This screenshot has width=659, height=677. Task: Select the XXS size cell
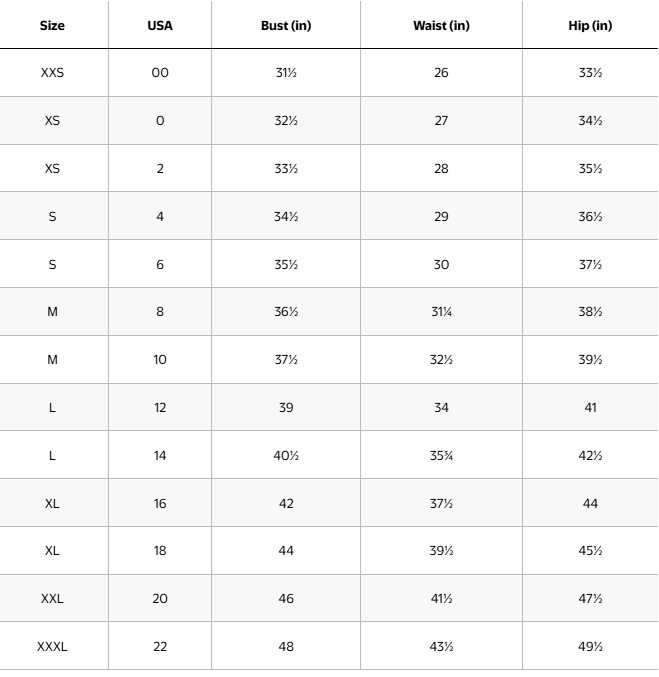[x=52, y=73]
